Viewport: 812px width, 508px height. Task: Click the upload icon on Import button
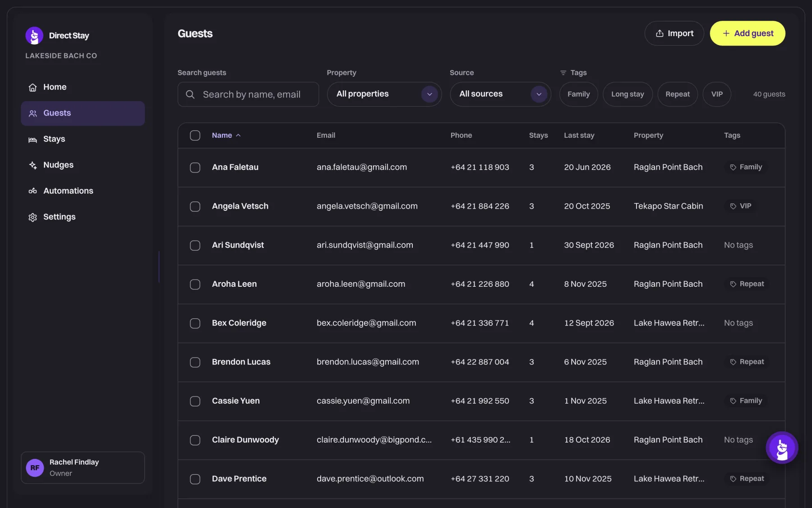click(660, 33)
